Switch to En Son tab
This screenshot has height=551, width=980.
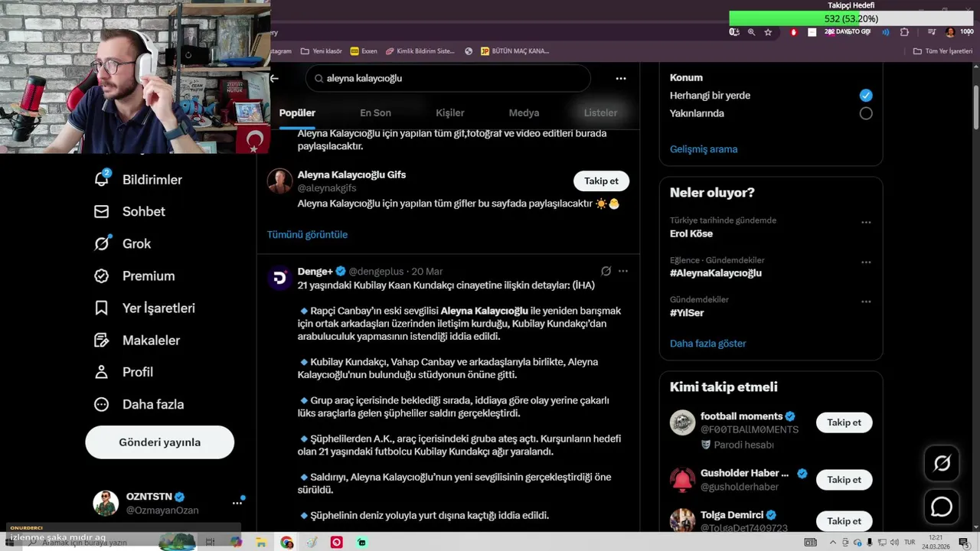pos(375,112)
